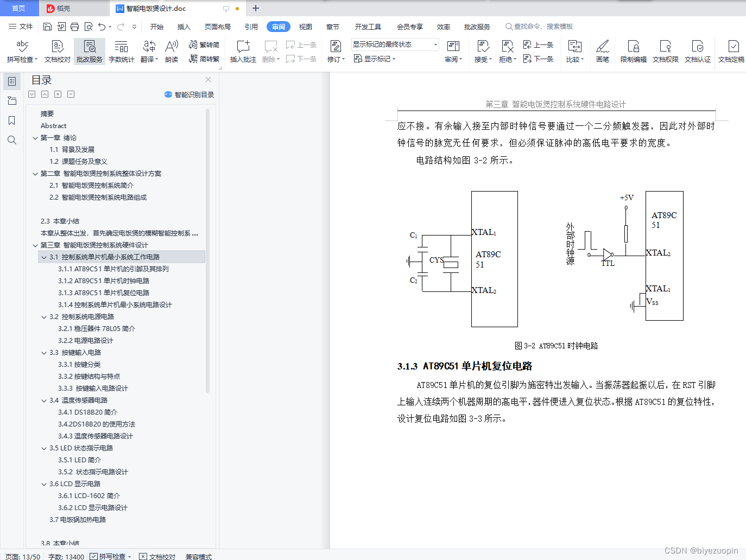
Task: Open the bookmark sidebar icon
Action: 12,120
